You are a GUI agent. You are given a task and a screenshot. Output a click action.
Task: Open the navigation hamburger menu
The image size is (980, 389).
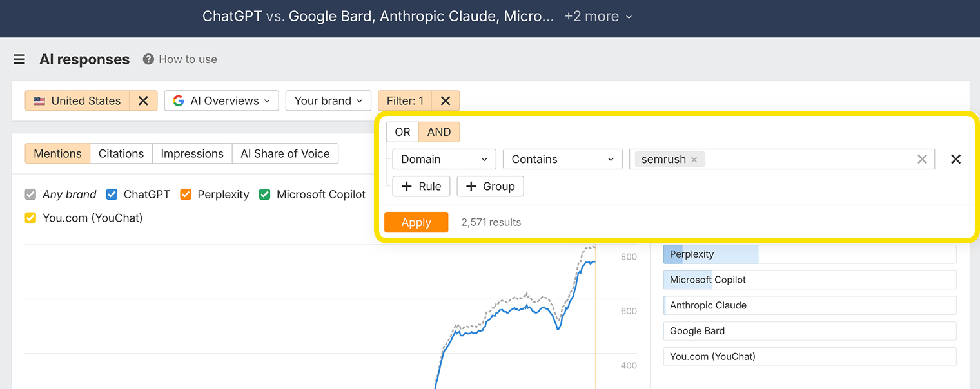[x=19, y=59]
